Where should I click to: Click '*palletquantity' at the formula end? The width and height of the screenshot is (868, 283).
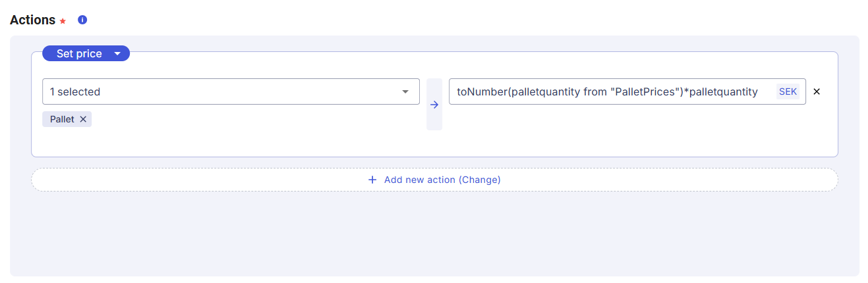tap(722, 91)
